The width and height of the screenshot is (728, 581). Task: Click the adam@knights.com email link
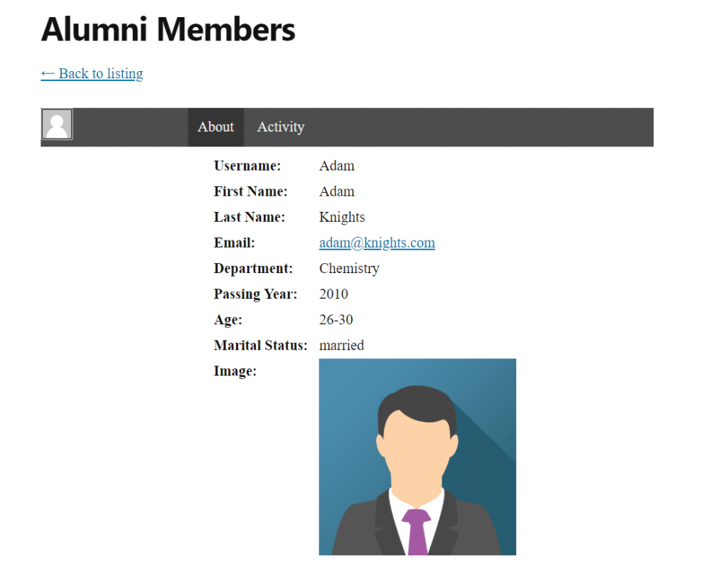pos(377,243)
